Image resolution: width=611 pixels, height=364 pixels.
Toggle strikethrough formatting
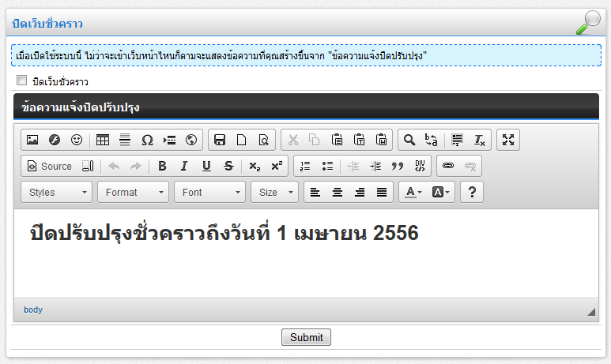coord(228,167)
